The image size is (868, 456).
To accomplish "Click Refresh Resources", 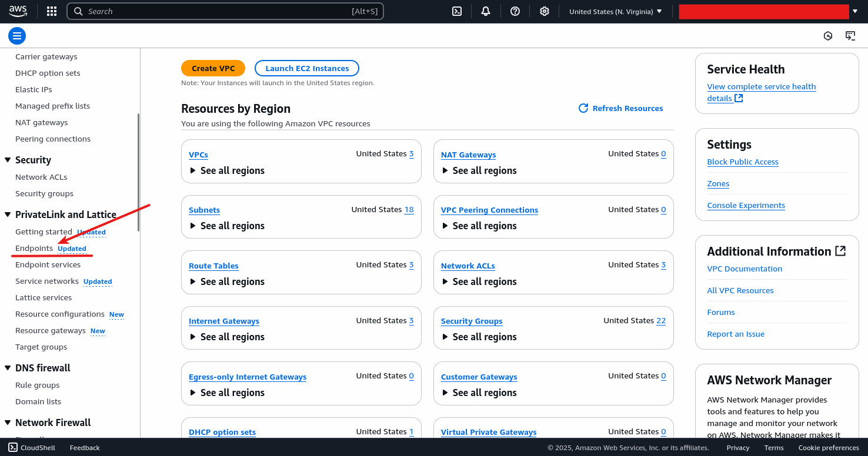I will click(x=620, y=108).
